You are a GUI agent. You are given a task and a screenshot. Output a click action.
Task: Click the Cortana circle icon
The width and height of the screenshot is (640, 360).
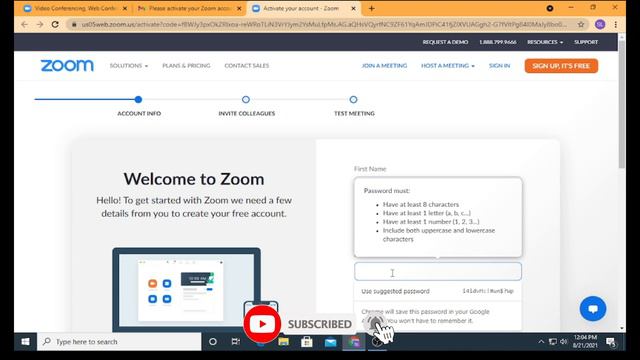coord(213,342)
